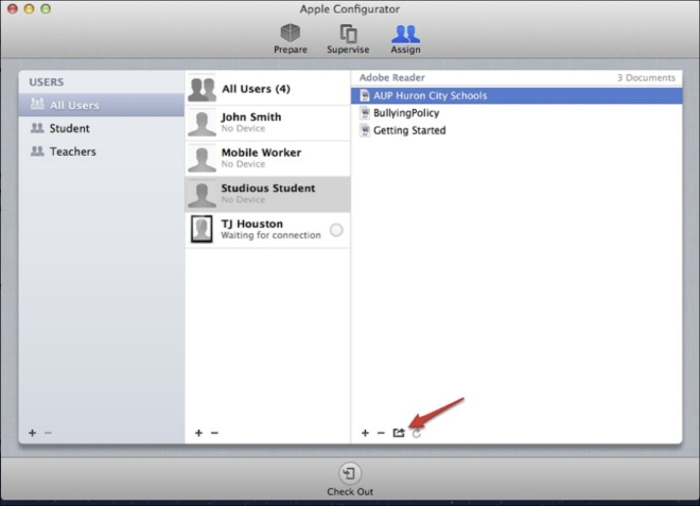Click BullyingPolicy file icon
The image size is (700, 506).
(365, 113)
